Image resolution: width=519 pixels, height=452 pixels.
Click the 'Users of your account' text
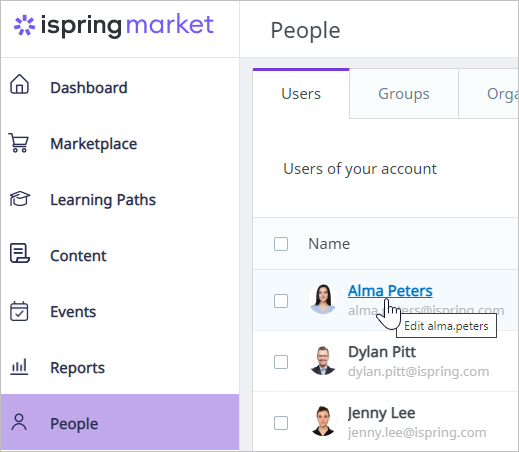(360, 169)
